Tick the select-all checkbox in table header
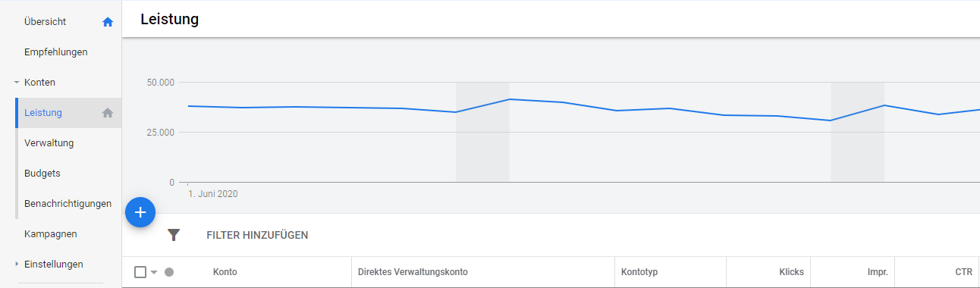Screen dimensions: 980x288 [x=140, y=272]
